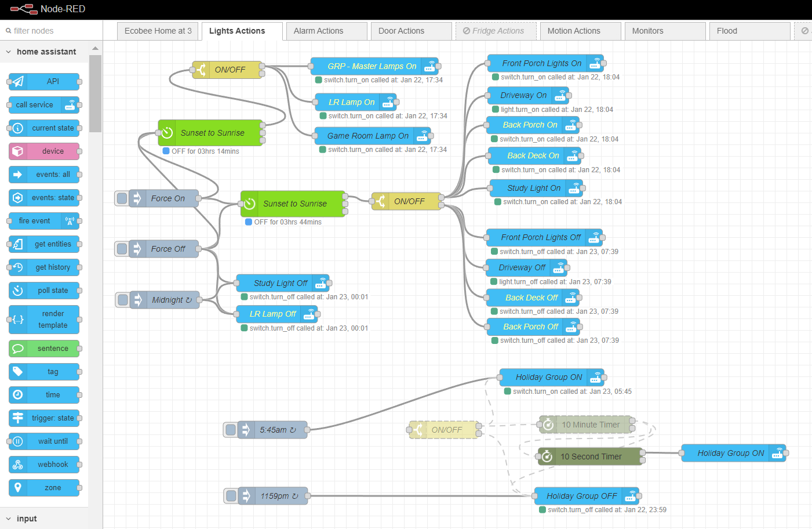Click the zone node map pin icon
Image resolution: width=812 pixels, height=529 pixels.
(18, 488)
